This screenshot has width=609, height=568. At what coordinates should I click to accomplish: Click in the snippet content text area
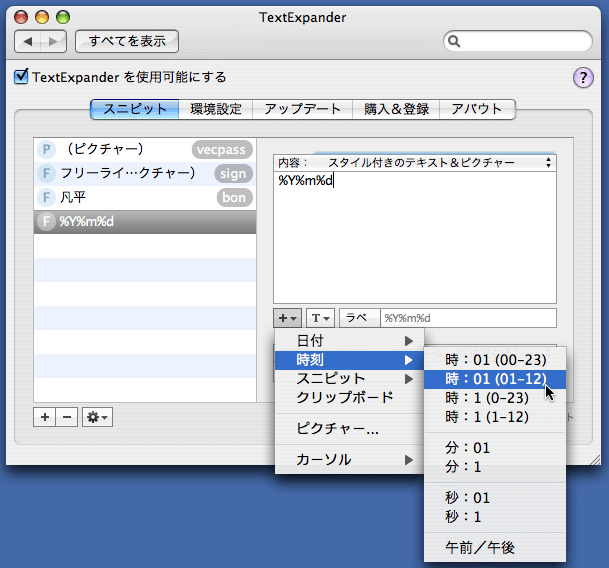414,237
